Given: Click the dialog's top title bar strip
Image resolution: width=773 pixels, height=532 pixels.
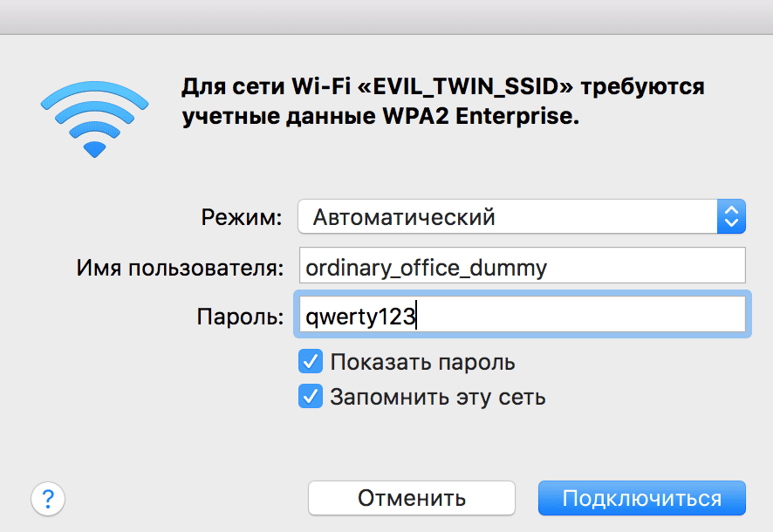Looking at the screenshot, I should (x=386, y=16).
